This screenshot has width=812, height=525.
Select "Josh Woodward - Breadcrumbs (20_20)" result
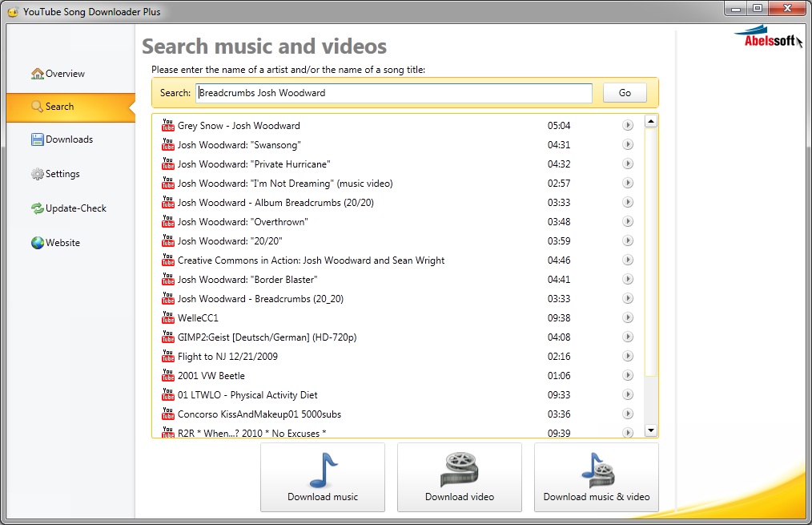pyautogui.click(x=260, y=299)
